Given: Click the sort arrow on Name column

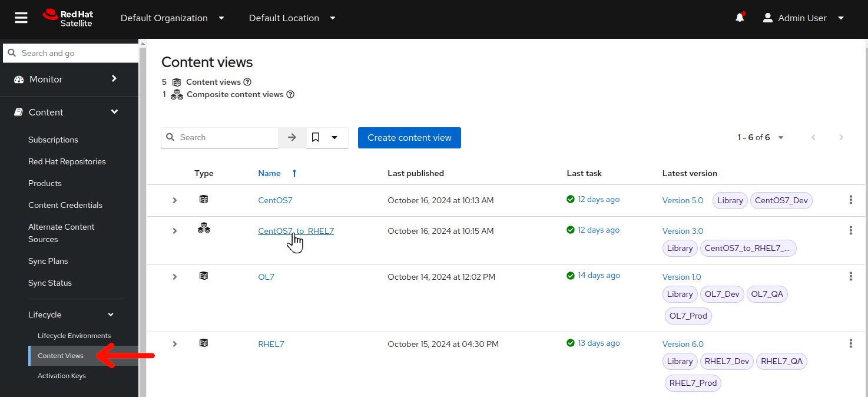Looking at the screenshot, I should click(x=294, y=173).
